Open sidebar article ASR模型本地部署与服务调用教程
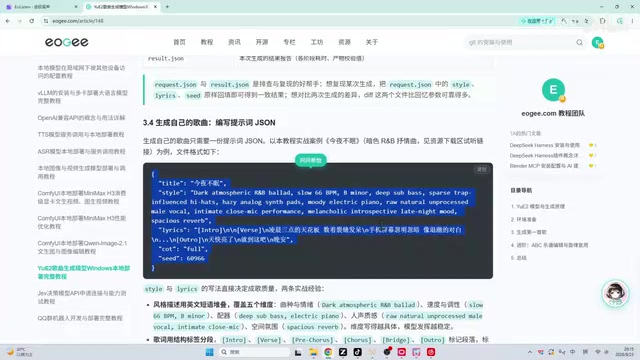640x360 pixels. tap(81, 151)
